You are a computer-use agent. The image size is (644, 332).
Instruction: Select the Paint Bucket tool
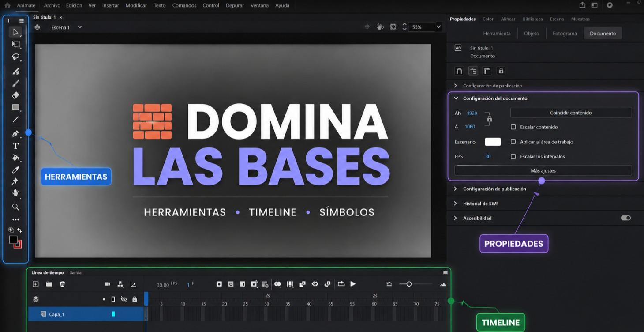coord(15,158)
